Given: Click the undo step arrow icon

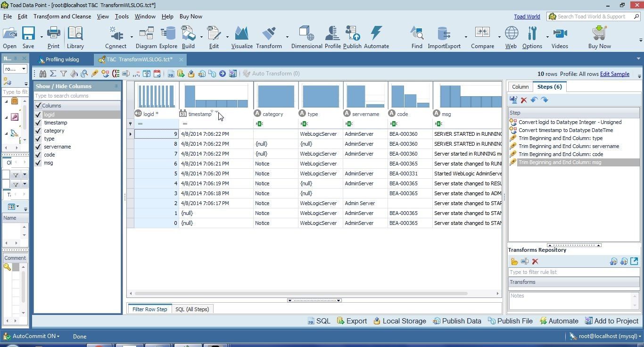Looking at the screenshot, I should click(x=534, y=100).
